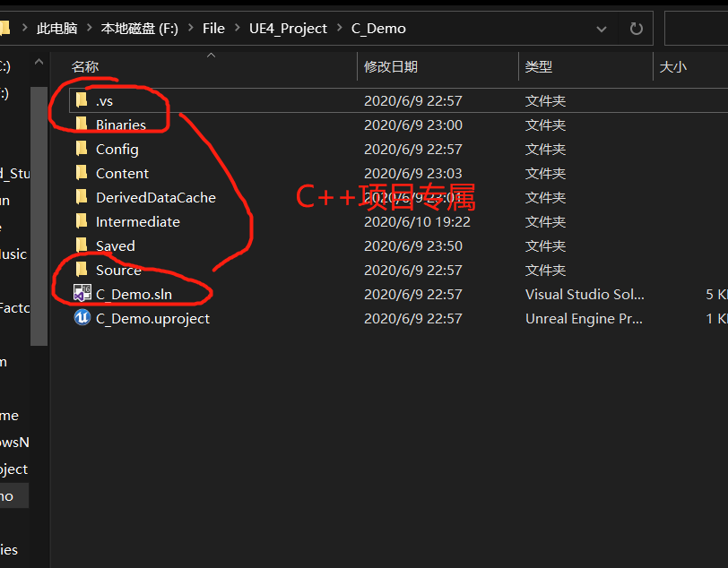
Task: Navigate to File in the breadcrumb
Action: pos(213,29)
